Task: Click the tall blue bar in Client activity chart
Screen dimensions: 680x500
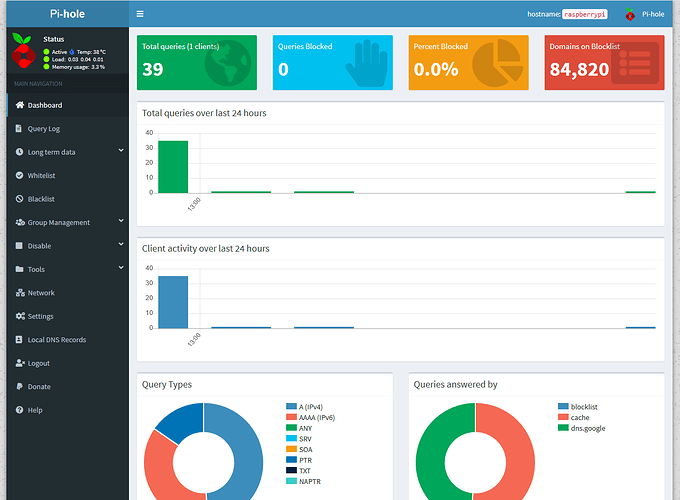Action: (173, 302)
